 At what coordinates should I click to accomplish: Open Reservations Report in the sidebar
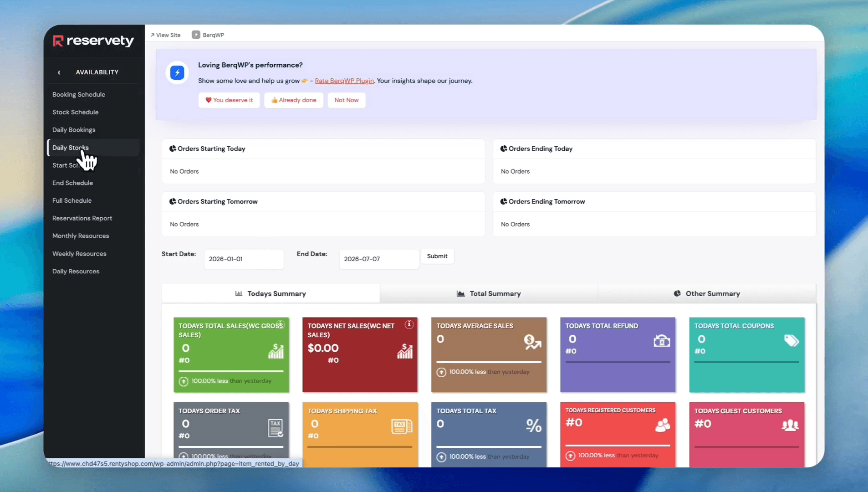click(x=82, y=218)
